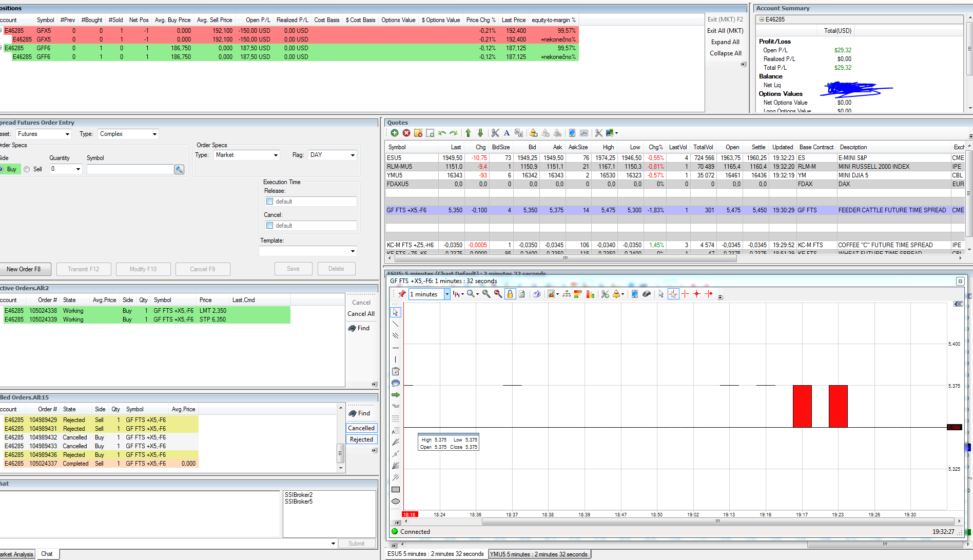Click the green move-up arrow in Quotes toolbar
This screenshot has height=560, width=973.
(x=468, y=133)
